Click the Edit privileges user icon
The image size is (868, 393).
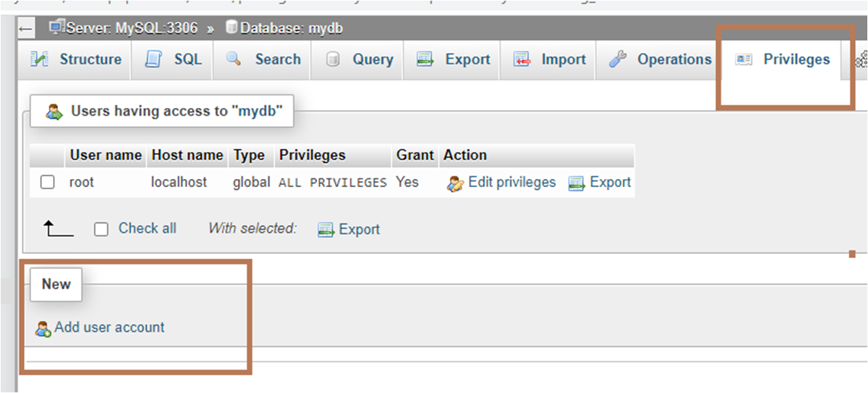(x=455, y=184)
